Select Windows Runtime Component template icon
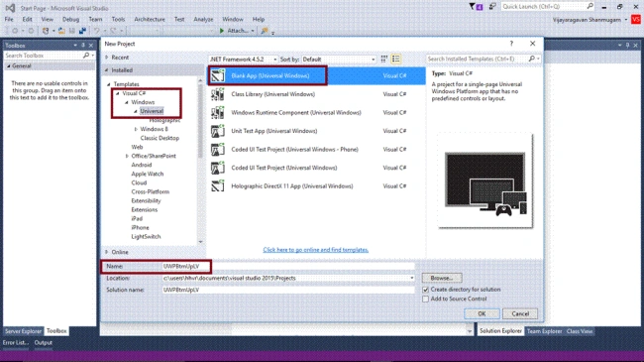 (x=218, y=113)
